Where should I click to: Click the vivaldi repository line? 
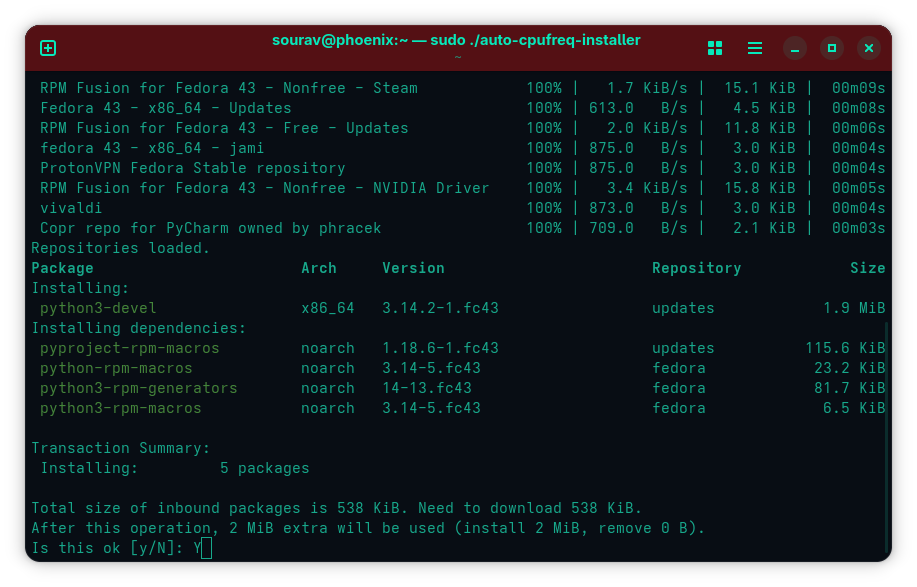[72, 208]
